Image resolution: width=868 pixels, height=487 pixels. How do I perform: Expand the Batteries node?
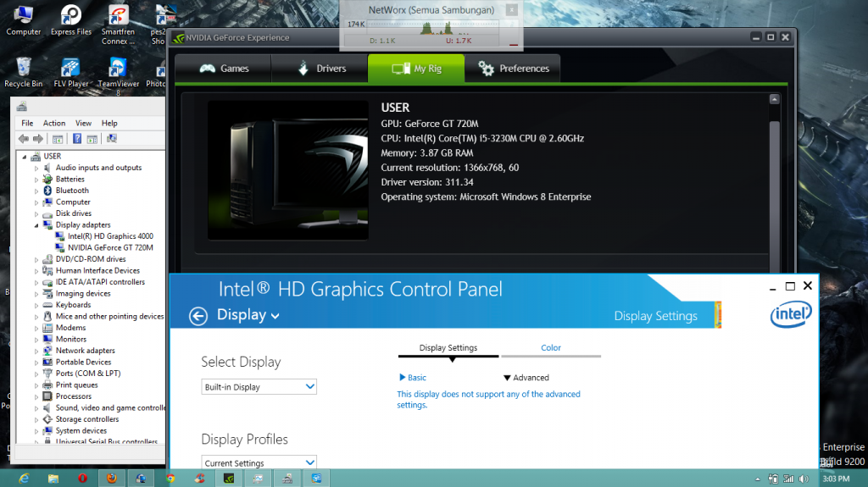click(x=36, y=180)
